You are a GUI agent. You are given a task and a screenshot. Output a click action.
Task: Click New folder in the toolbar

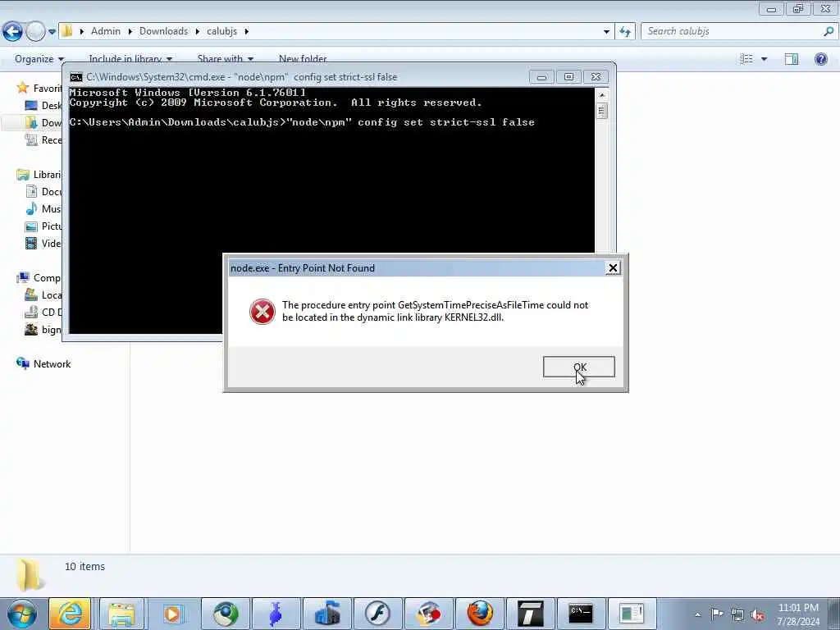coord(303,59)
